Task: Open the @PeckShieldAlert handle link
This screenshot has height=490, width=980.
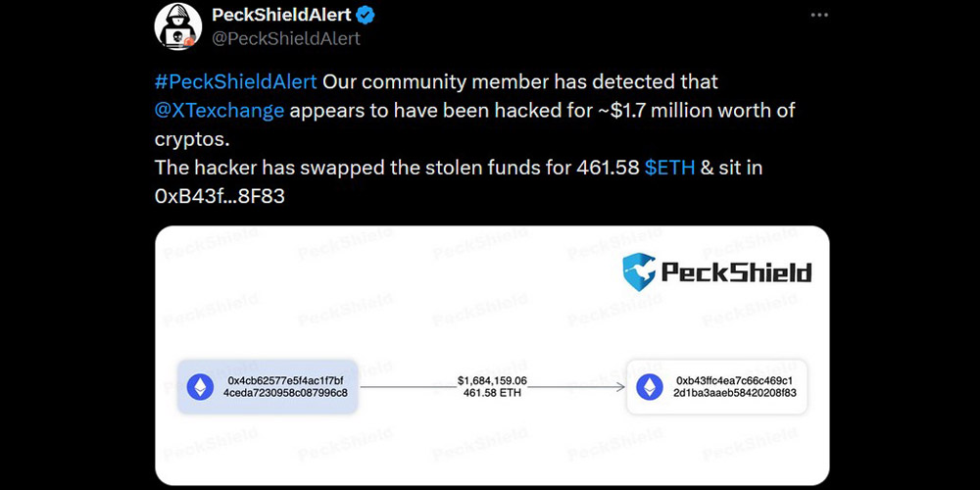Action: click(286, 38)
